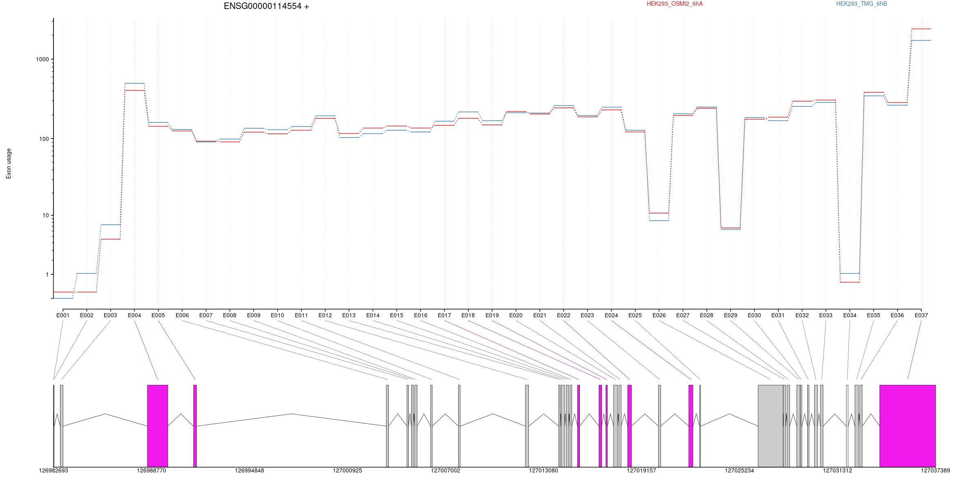Select exon label E018

[x=468, y=315]
